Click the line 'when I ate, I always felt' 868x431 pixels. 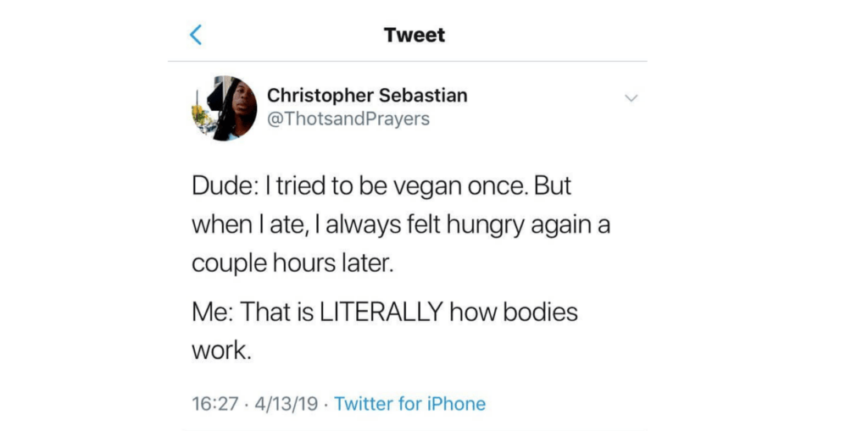(398, 225)
